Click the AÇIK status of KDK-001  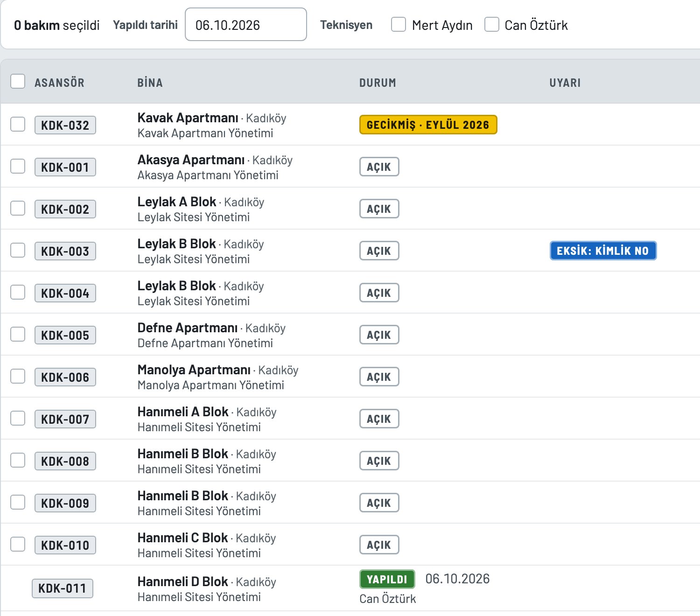coord(379,167)
